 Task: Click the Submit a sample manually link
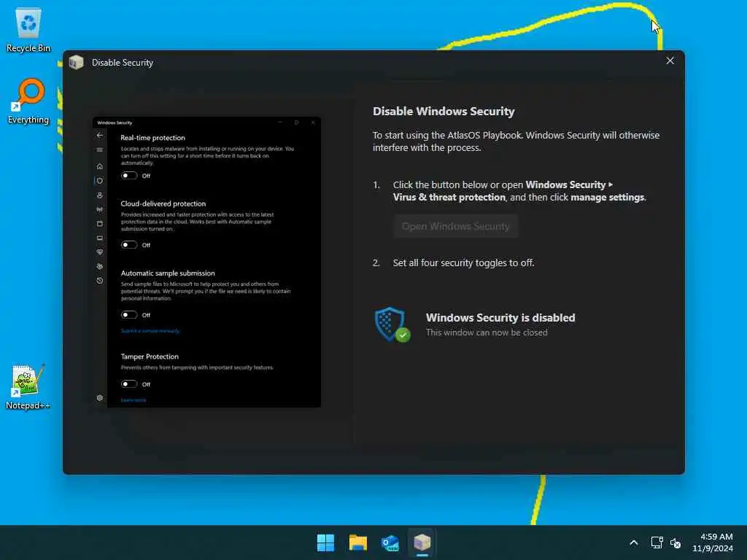(x=150, y=331)
